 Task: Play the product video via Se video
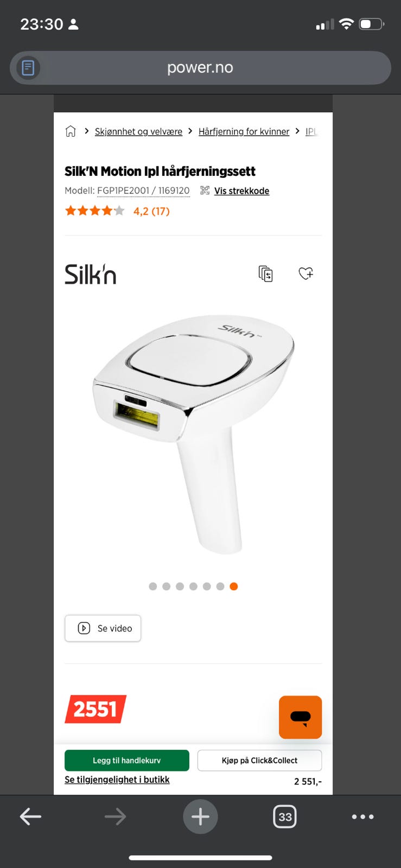tap(103, 628)
